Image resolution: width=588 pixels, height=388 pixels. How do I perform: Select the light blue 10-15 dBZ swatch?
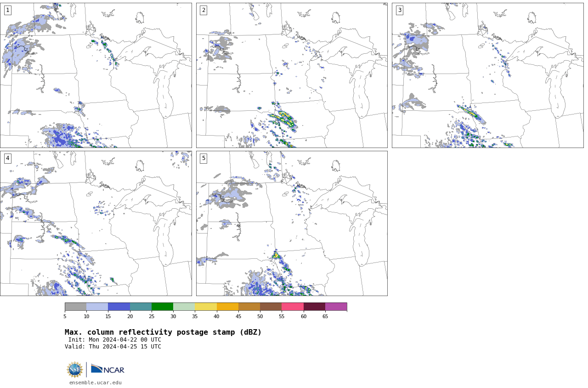[x=97, y=307]
